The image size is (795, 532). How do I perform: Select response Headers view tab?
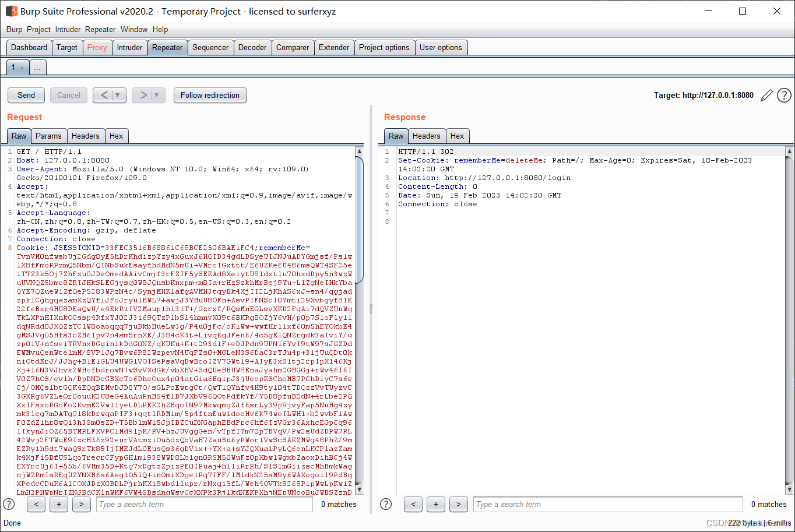tap(427, 136)
